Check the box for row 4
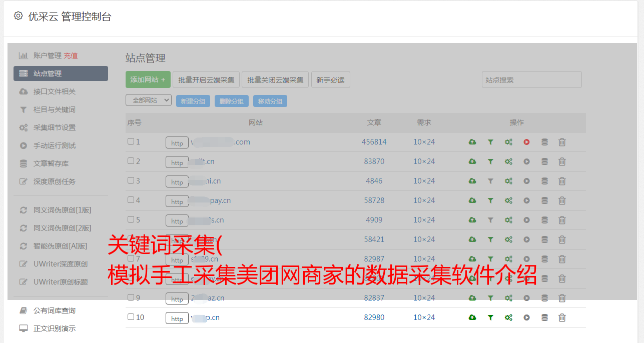 click(x=131, y=200)
